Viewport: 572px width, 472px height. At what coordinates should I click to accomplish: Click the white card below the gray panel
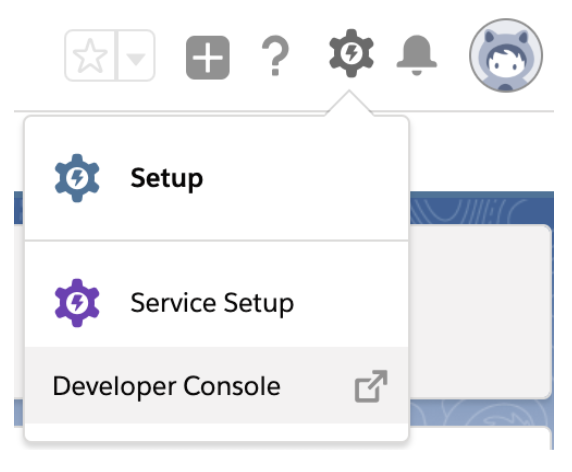pyautogui.click(x=480, y=438)
